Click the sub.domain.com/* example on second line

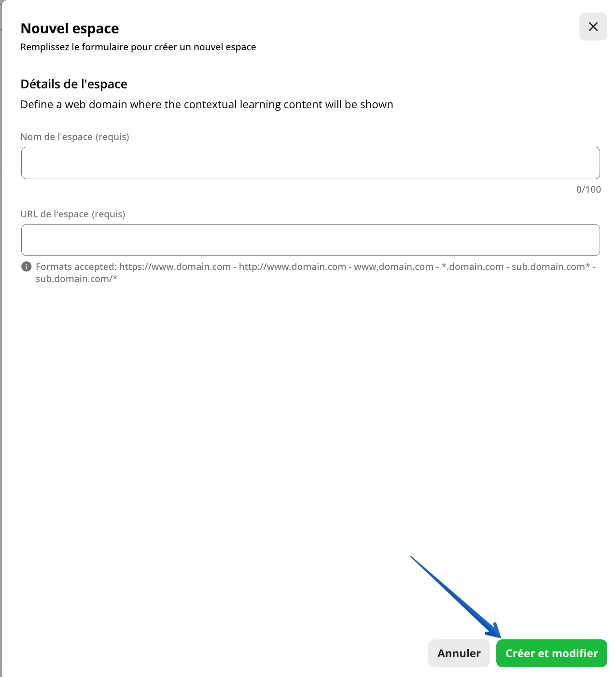[77, 279]
